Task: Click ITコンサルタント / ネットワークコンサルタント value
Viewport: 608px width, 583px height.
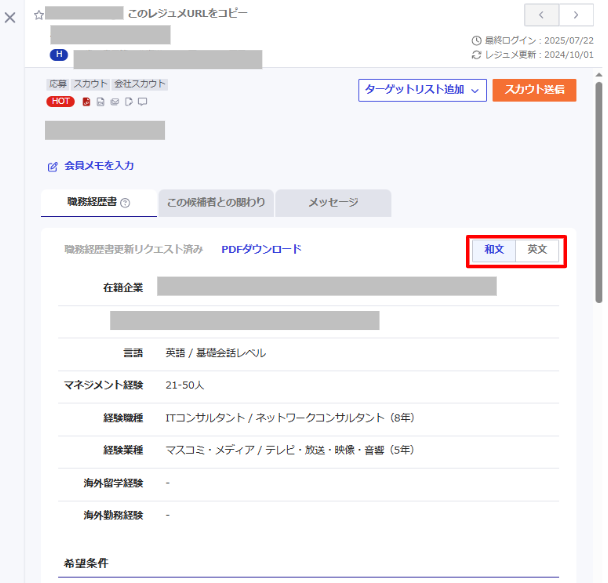Action: pos(290,418)
